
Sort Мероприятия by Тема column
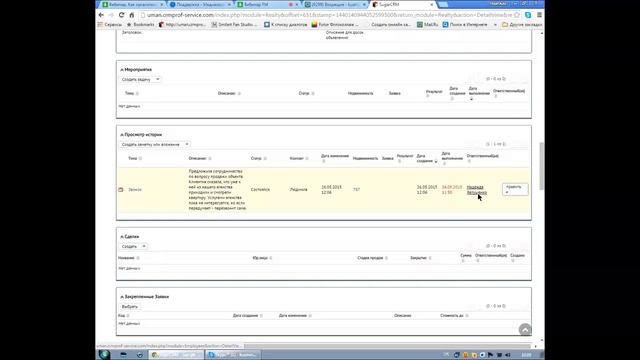pyautogui.click(x=131, y=93)
